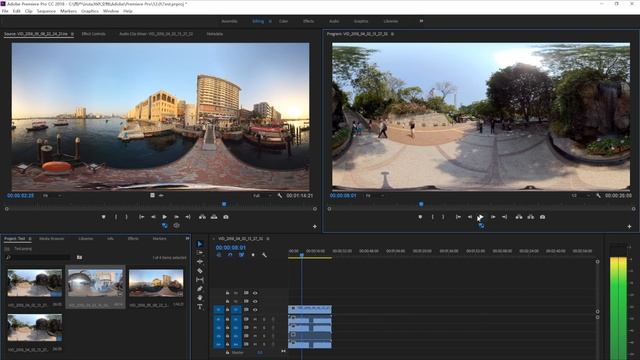Select the Slip tool

pos(200,280)
